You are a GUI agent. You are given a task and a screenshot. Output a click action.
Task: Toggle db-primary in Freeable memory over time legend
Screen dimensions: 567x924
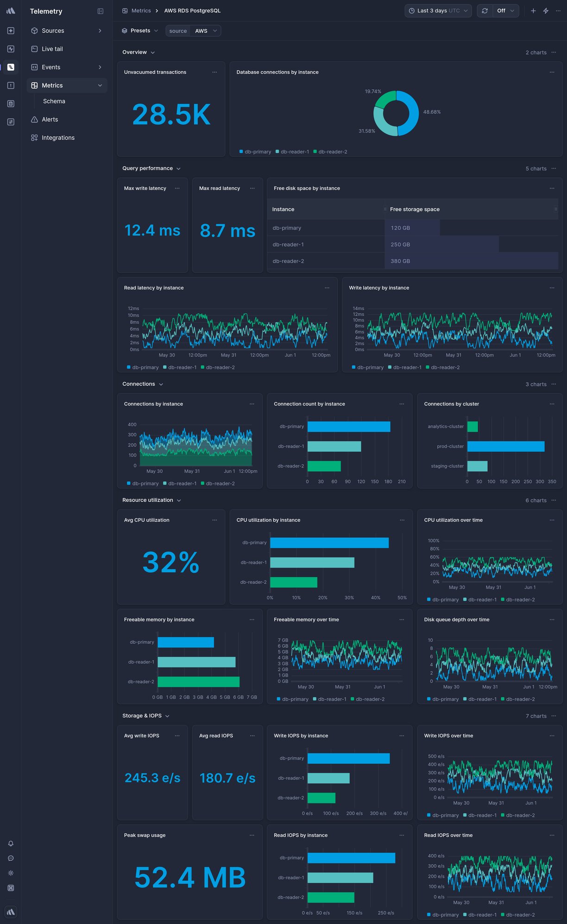pyautogui.click(x=292, y=699)
